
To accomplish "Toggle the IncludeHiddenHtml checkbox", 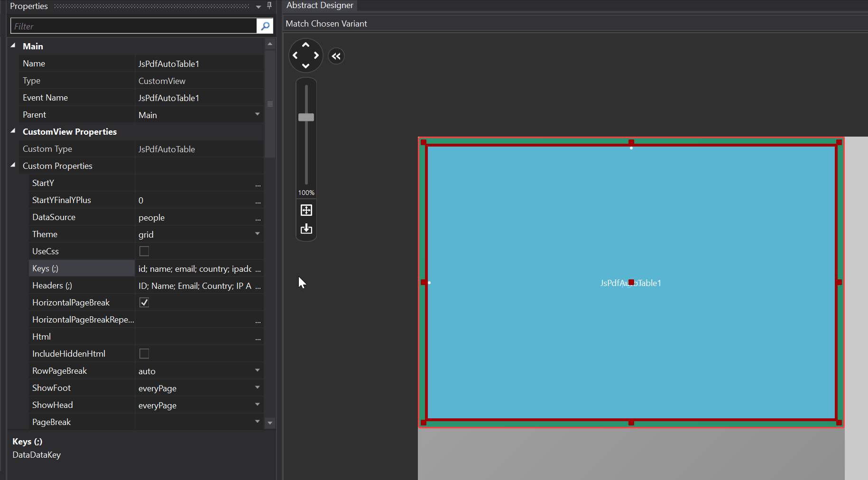I will coord(144,354).
